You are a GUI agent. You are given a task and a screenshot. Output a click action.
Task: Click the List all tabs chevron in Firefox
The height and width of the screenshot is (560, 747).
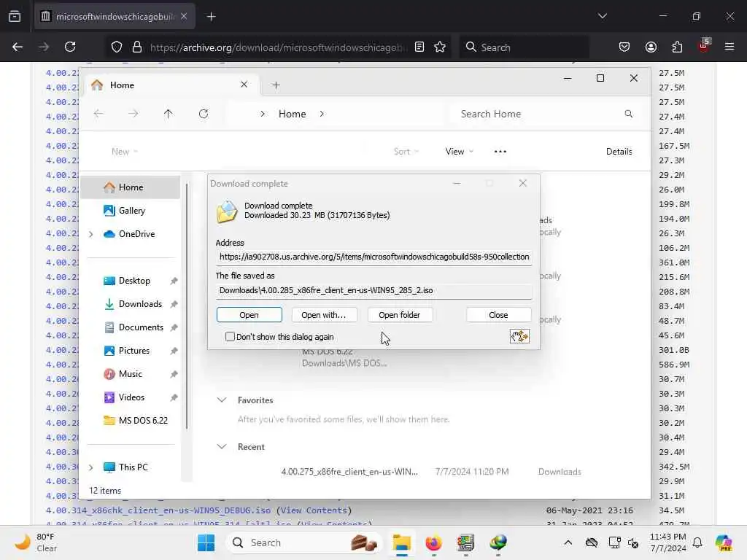click(602, 16)
